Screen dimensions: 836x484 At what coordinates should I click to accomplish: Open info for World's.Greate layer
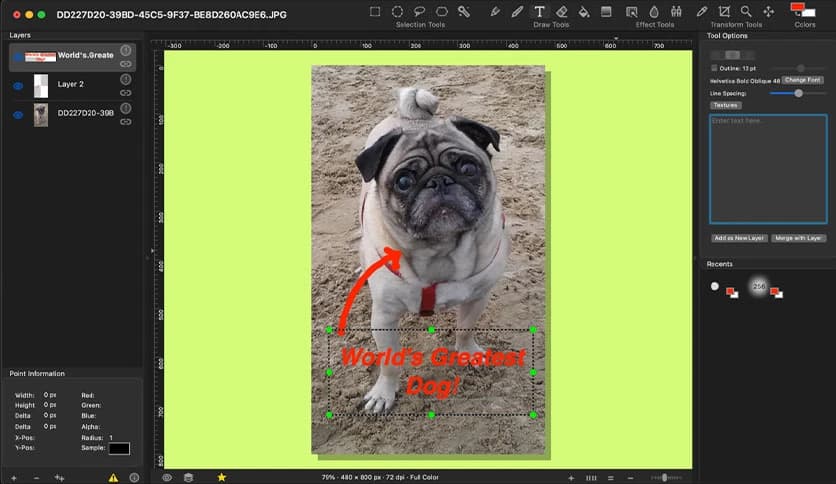click(x=126, y=50)
